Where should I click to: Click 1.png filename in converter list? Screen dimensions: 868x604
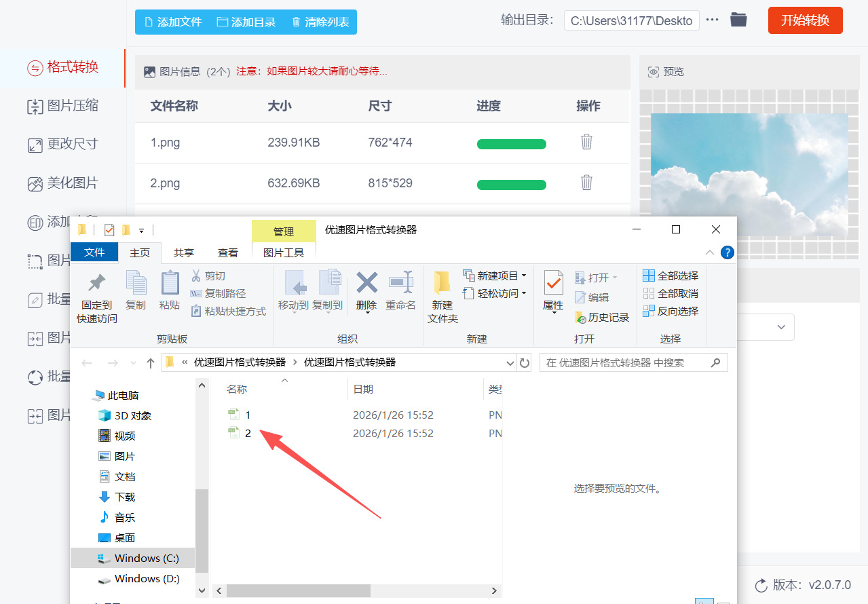(x=165, y=143)
